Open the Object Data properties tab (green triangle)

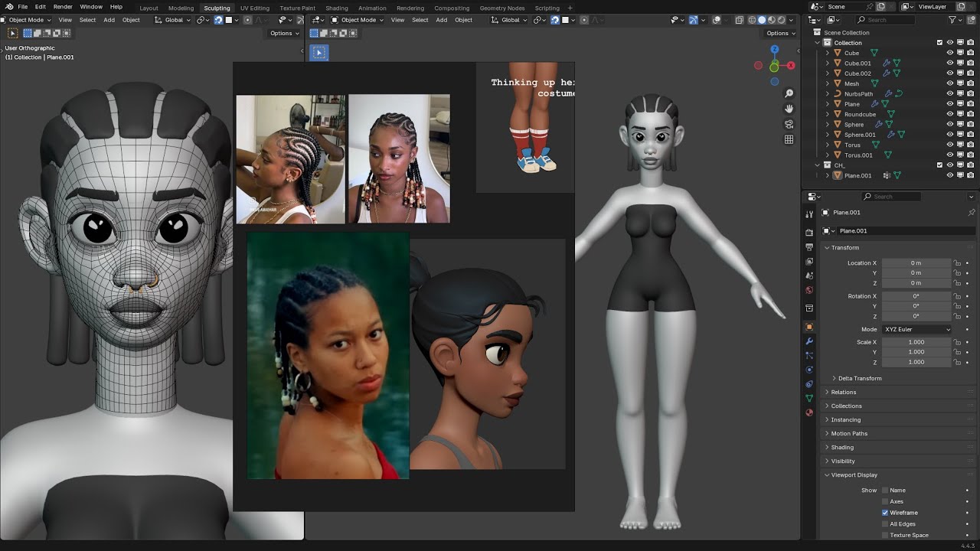point(809,398)
